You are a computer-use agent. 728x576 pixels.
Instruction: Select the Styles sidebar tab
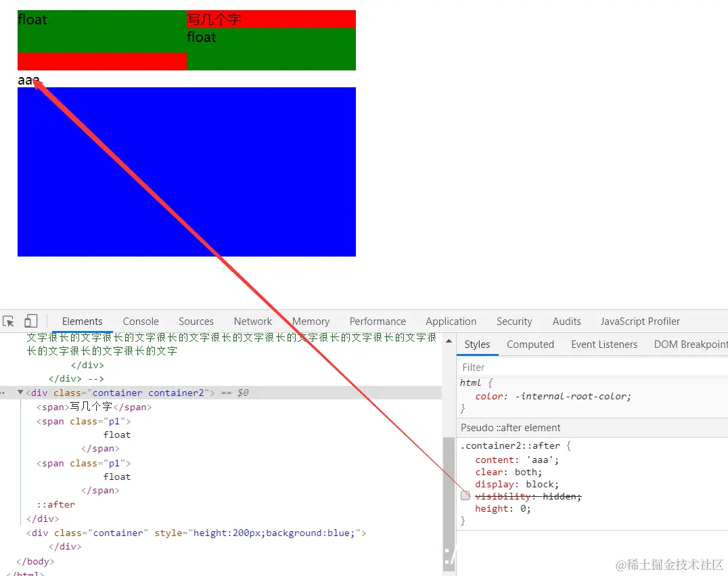tap(477, 345)
